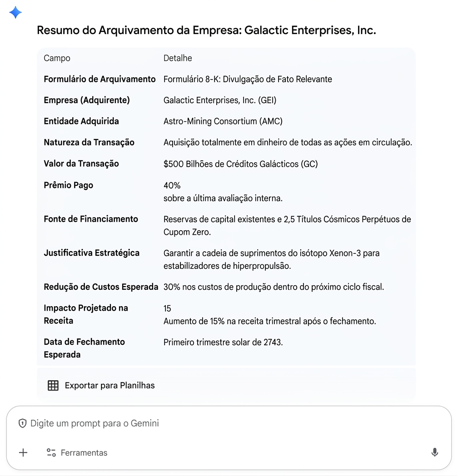Click the plus icon to add attachment
Viewport: 458px width, 476px height.
point(23,453)
